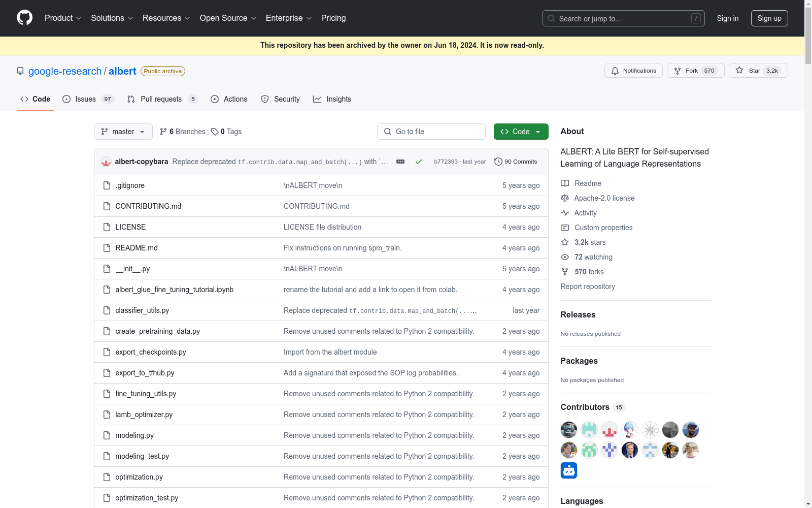The width and height of the screenshot is (812, 508).
Task: Click the Sign up button
Action: pyautogui.click(x=769, y=18)
